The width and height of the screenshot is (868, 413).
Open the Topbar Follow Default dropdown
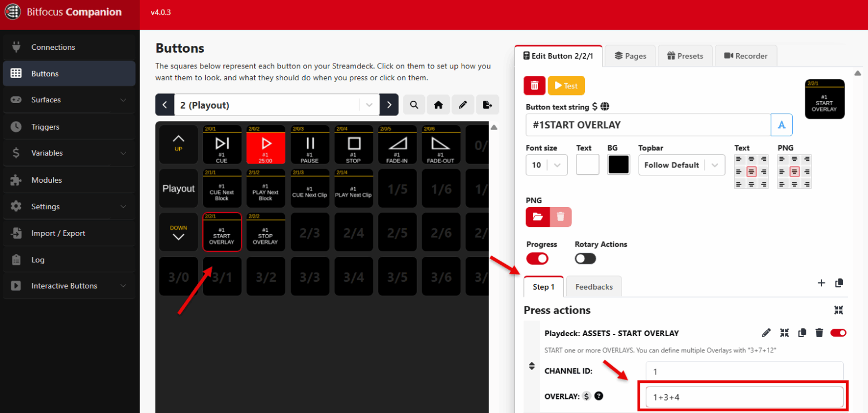(x=682, y=165)
